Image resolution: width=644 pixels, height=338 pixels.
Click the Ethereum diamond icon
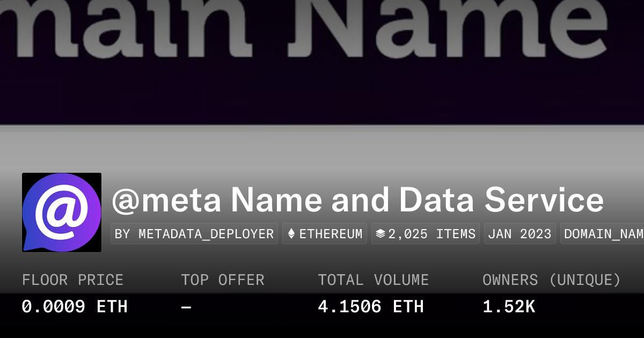[x=291, y=234]
